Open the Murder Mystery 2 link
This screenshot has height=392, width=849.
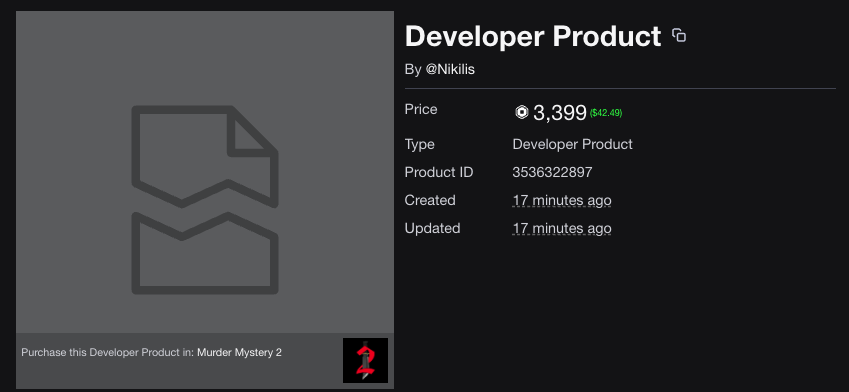pos(239,352)
